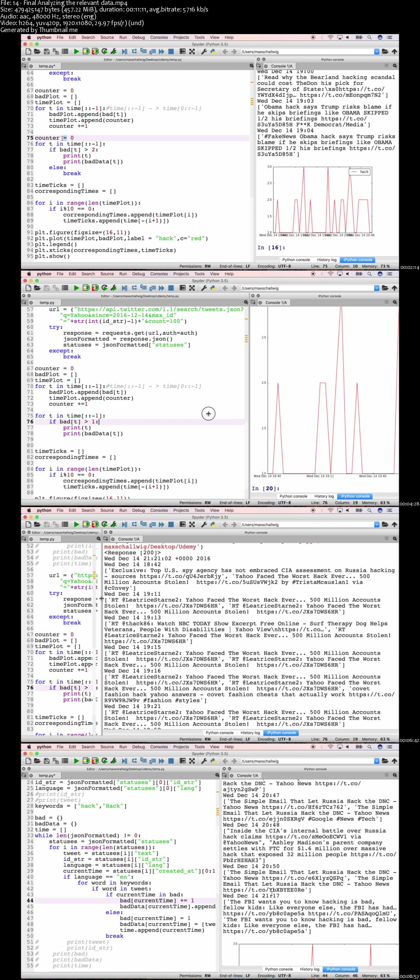
Task: Click New file icon in 00:06:42 frame toolbar
Action: 28,525
